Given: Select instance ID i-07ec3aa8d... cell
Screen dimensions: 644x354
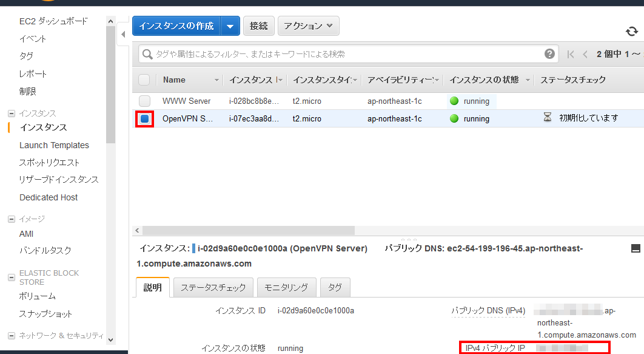Looking at the screenshot, I should coord(254,119).
